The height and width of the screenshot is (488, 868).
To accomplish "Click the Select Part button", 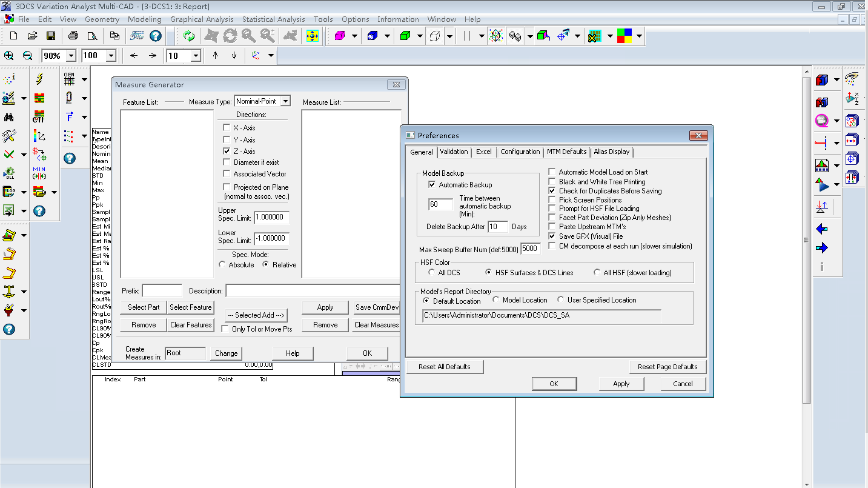I will point(144,307).
